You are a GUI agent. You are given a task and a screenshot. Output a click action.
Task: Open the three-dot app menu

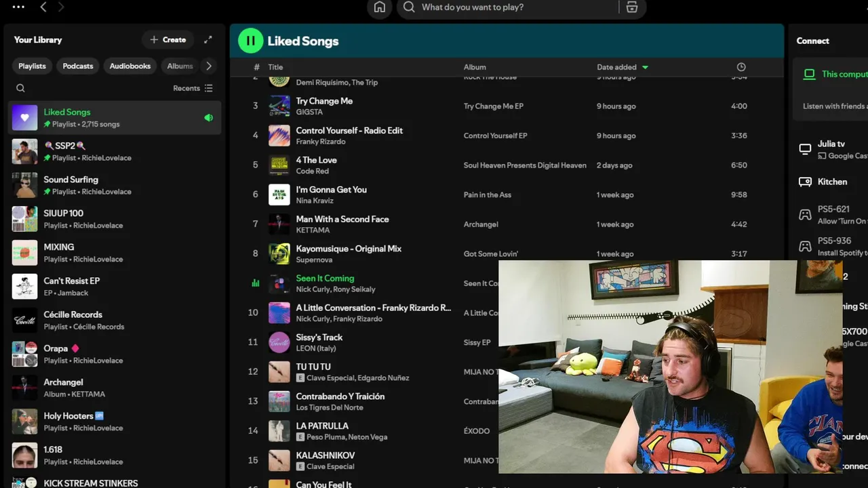pyautogui.click(x=18, y=7)
